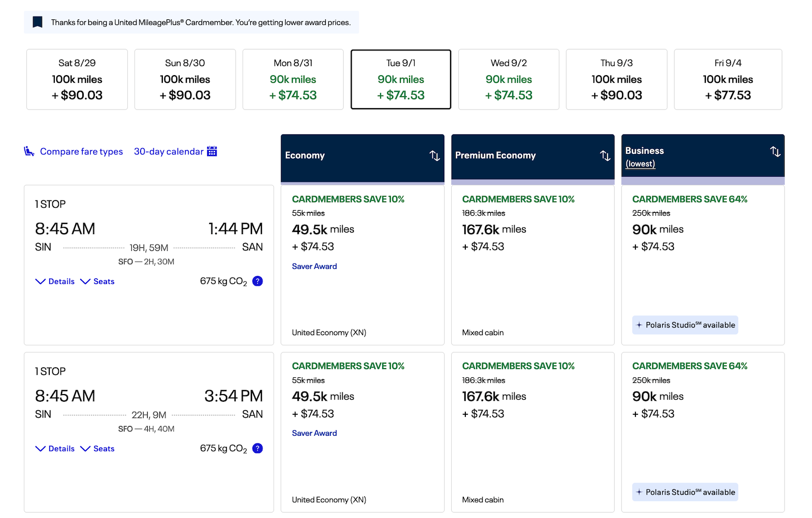This screenshot has height=518, width=812.
Task: Open CO2 info for 3:54 PM flight
Action: click(258, 448)
